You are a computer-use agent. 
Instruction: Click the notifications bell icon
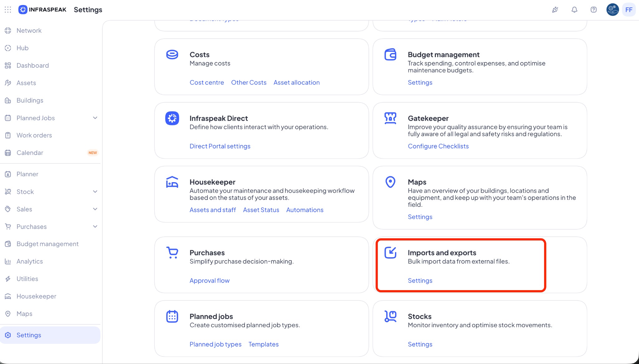pyautogui.click(x=574, y=10)
